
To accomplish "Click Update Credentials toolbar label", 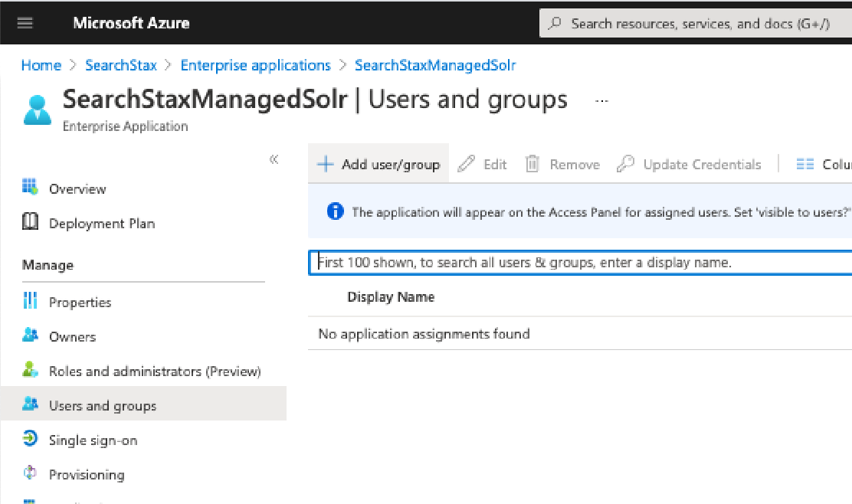I will (702, 165).
